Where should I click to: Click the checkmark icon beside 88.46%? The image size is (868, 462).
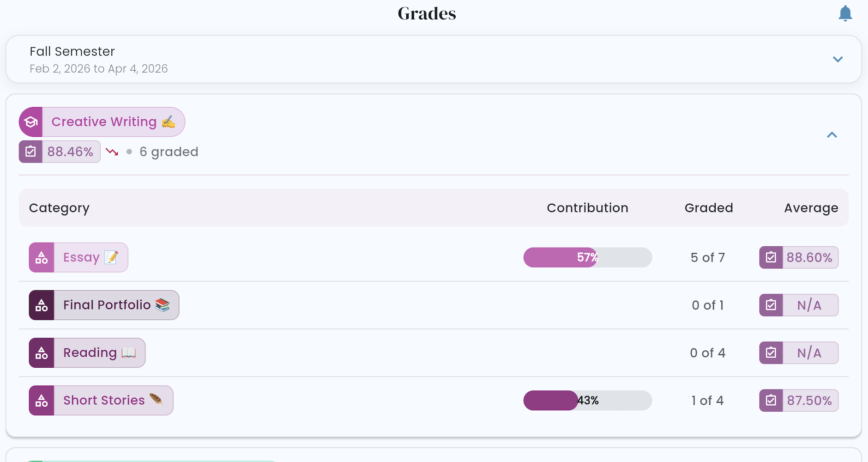[30, 152]
